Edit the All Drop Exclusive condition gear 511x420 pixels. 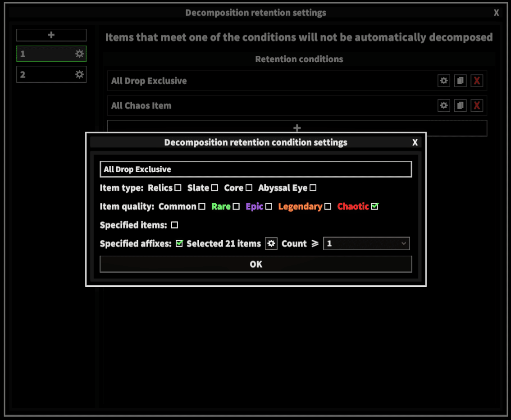click(x=443, y=81)
